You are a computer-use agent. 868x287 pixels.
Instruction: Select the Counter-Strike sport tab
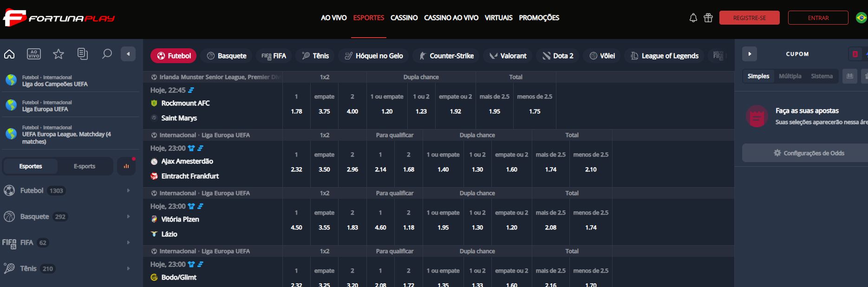(446, 56)
